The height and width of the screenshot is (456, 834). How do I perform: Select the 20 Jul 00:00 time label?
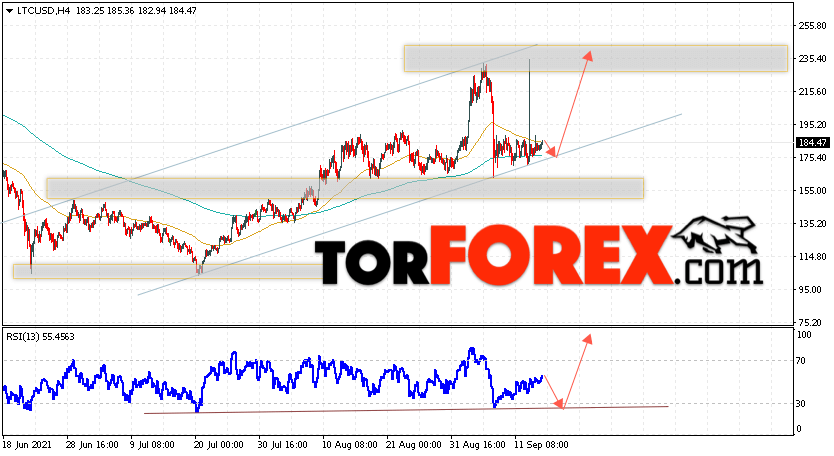click(219, 445)
